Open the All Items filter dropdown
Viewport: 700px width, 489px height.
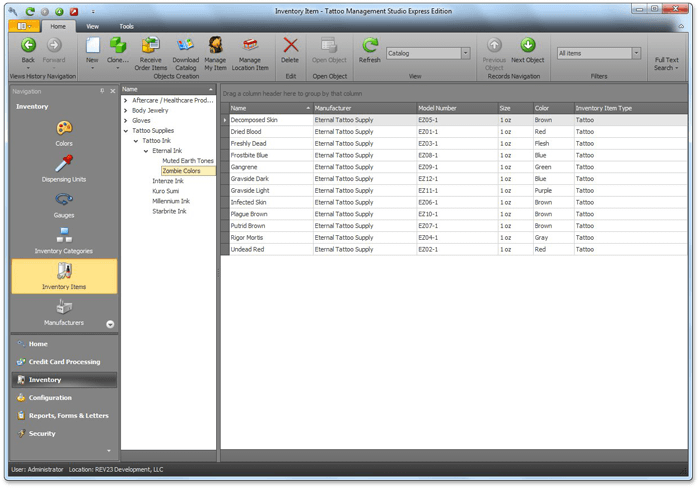point(635,53)
